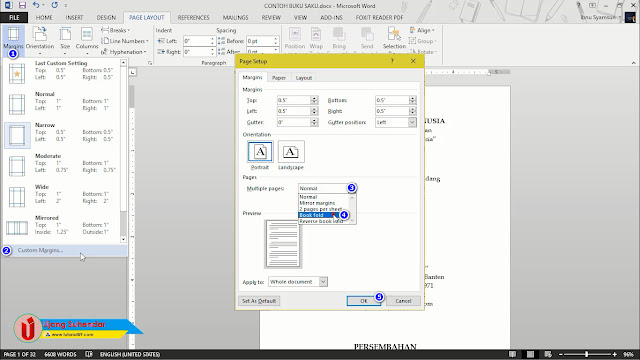Switch to the MAILINGS ribbon tab
Image resolution: width=640 pixels, height=360 pixels.
(x=236, y=18)
